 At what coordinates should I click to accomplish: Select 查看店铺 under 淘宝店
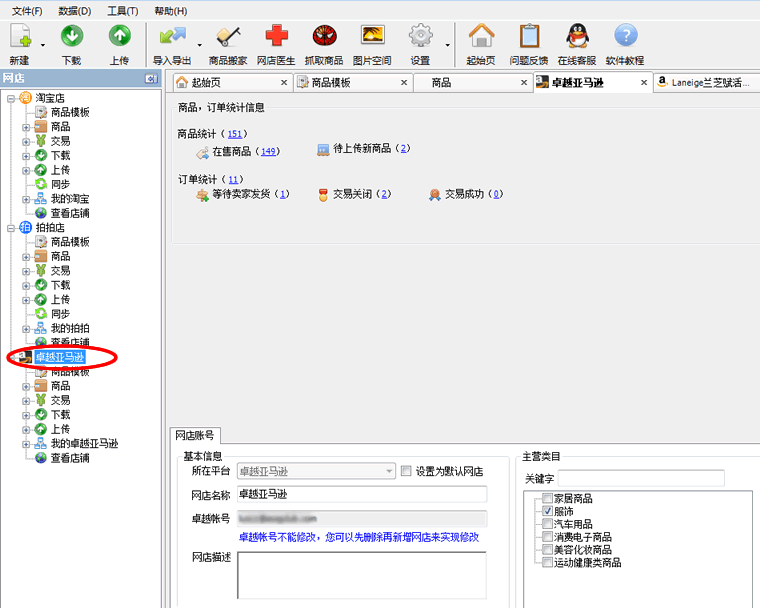pos(70,213)
